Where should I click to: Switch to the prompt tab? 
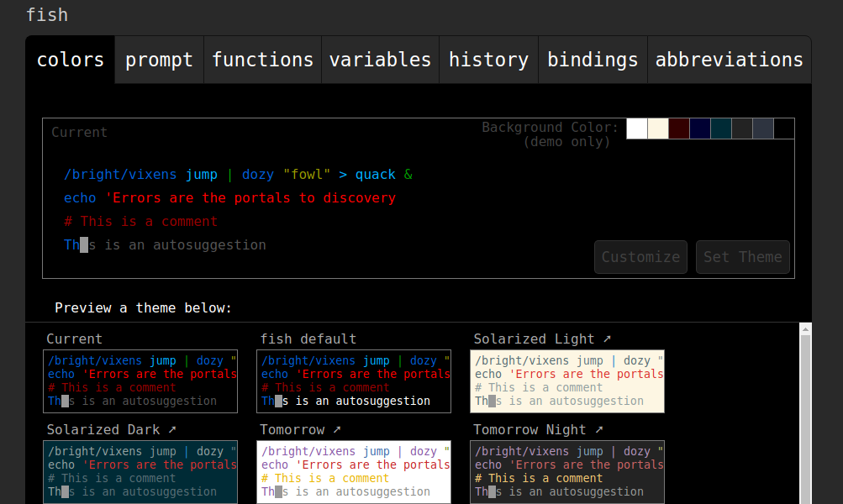pos(159,60)
